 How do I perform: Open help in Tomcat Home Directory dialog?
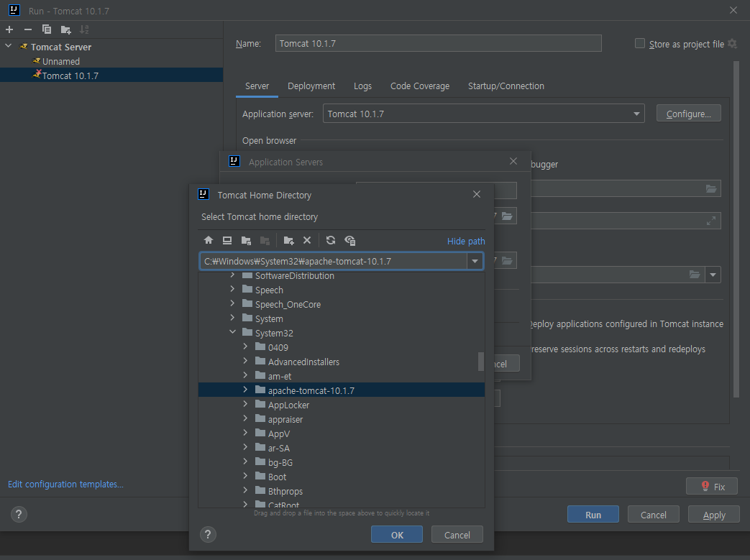(x=208, y=534)
